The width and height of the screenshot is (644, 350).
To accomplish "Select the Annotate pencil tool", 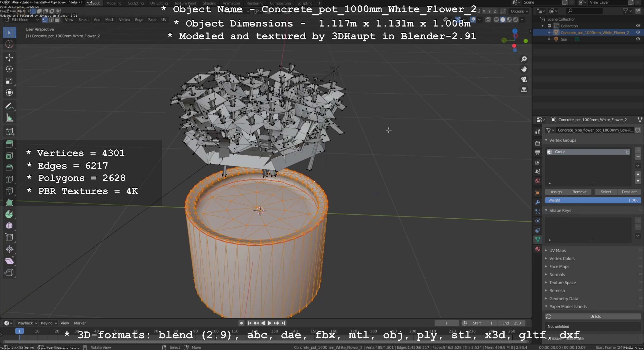I will pyautogui.click(x=10, y=106).
